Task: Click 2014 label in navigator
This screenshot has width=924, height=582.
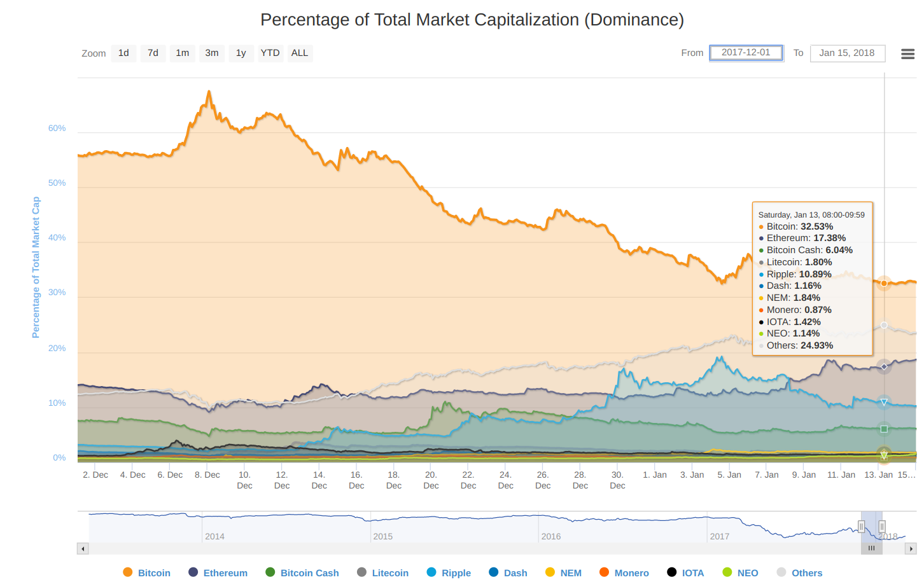Action: click(x=215, y=536)
